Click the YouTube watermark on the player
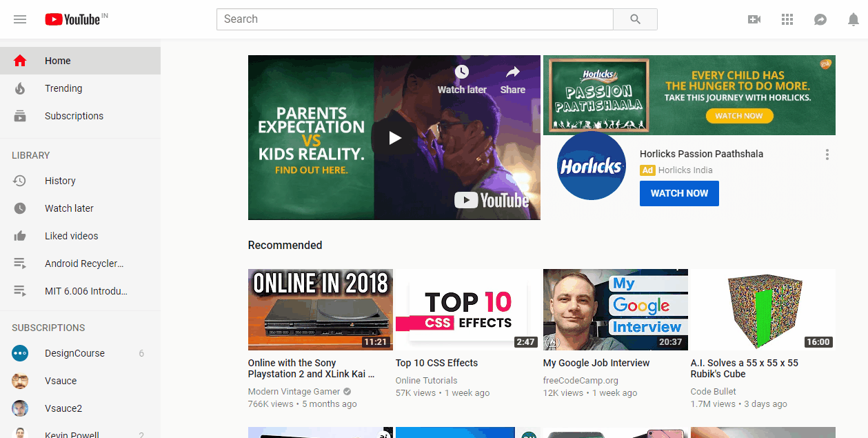 click(x=492, y=201)
